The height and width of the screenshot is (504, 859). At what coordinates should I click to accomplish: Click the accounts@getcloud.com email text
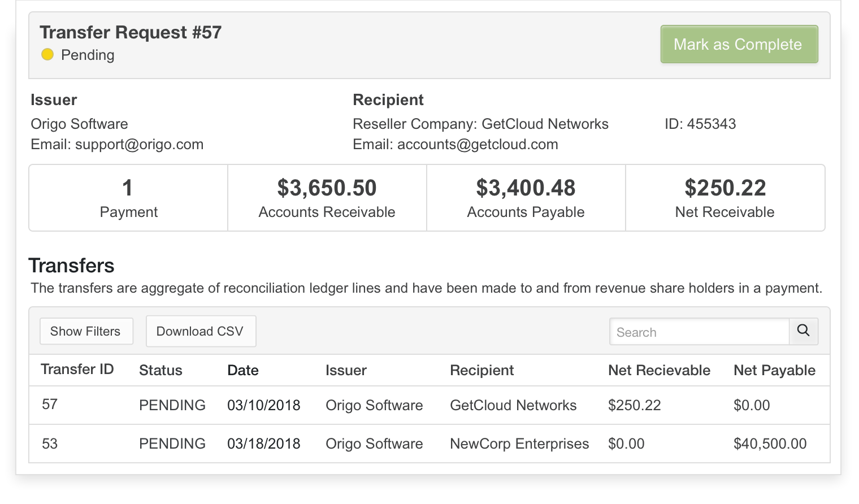pyautogui.click(x=478, y=144)
